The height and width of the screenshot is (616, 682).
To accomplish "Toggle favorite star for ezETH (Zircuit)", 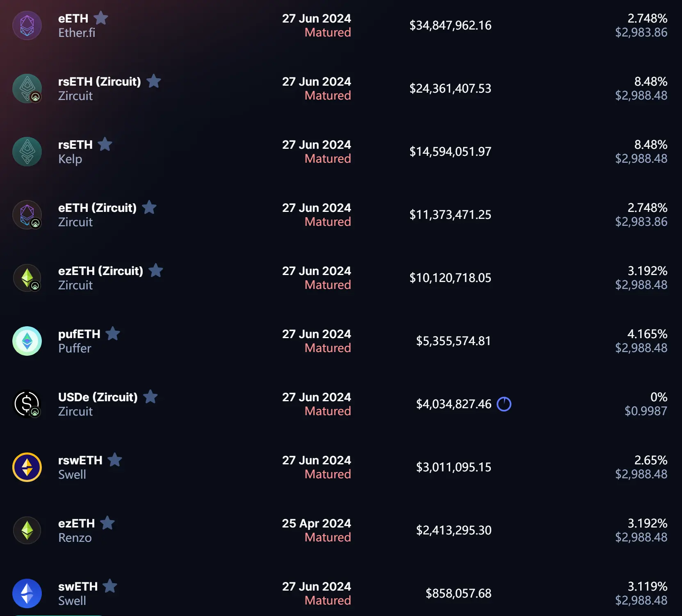I will 156,270.
